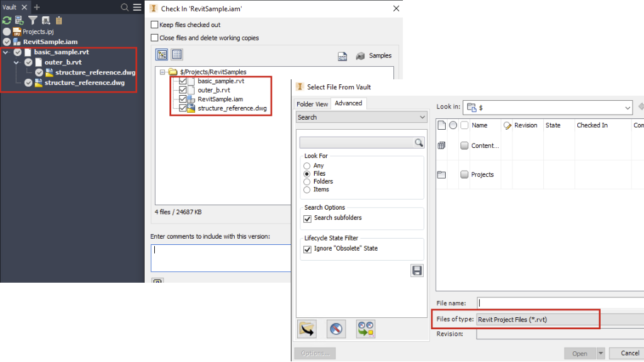This screenshot has width=644, height=362.
Task: Select the Any radio button
Action: point(307,166)
